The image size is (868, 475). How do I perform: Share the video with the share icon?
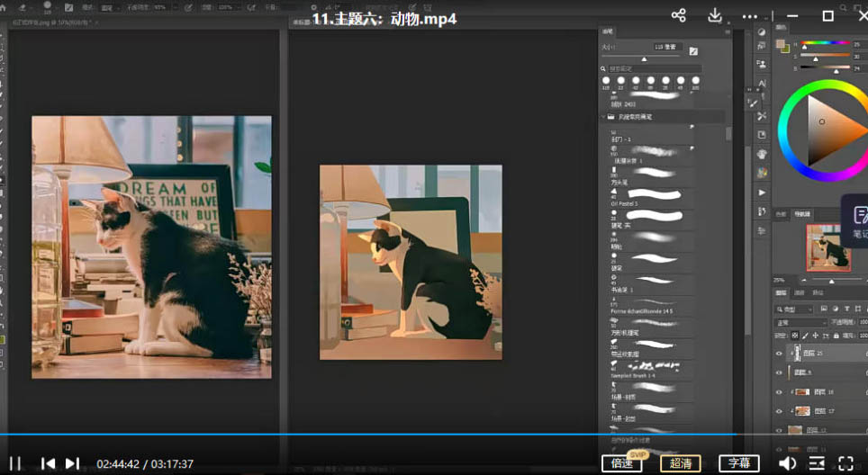(679, 15)
